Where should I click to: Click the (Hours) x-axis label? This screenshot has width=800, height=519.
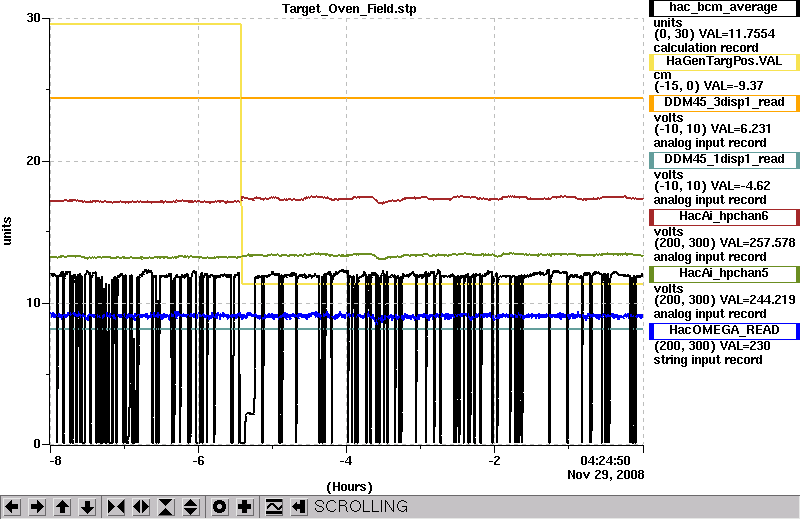349,487
